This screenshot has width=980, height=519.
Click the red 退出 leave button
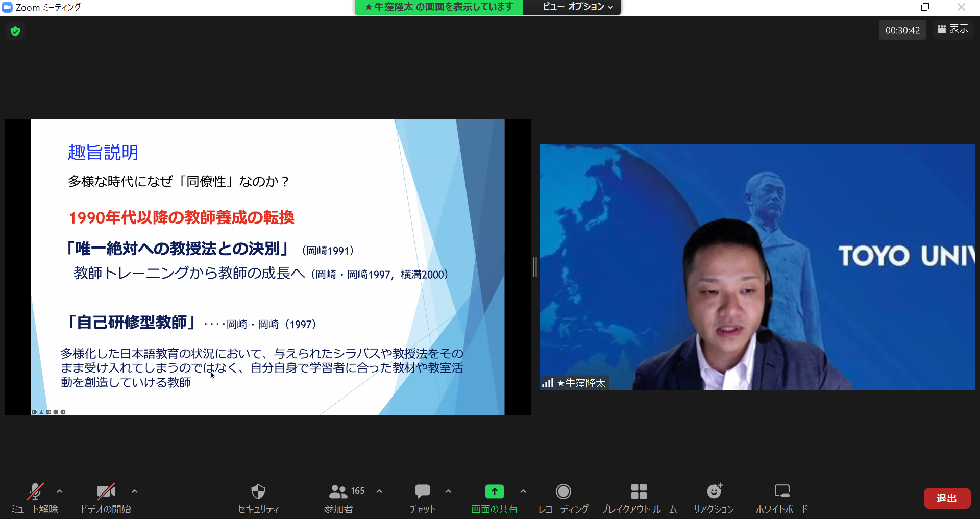click(947, 498)
